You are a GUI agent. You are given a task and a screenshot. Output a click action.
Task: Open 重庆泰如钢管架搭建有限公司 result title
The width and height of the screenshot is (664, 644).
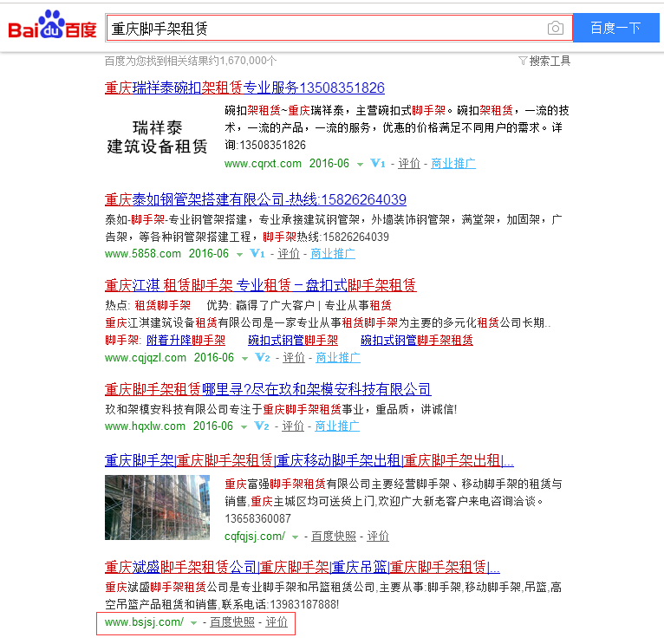pyautogui.click(x=255, y=199)
